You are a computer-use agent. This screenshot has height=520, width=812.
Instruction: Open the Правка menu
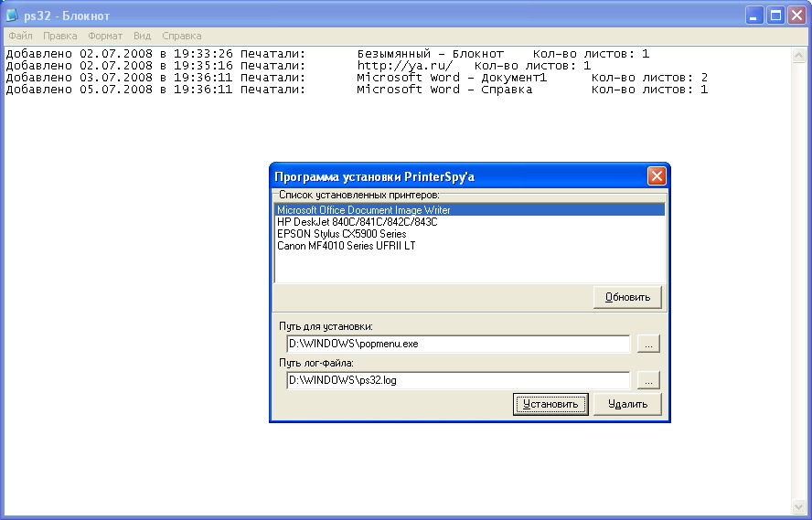click(60, 36)
